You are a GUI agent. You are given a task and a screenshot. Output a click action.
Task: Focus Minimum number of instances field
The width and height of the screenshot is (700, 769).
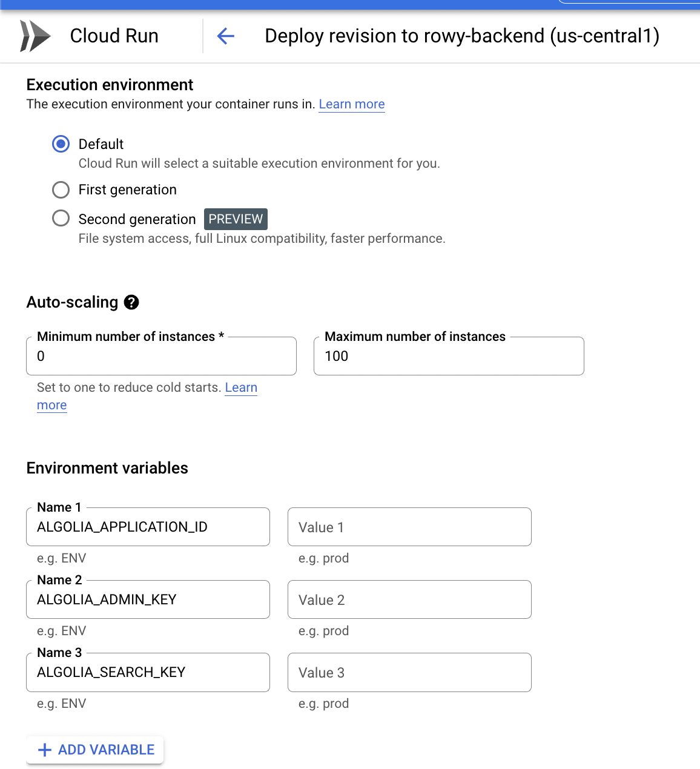pyautogui.click(x=161, y=356)
